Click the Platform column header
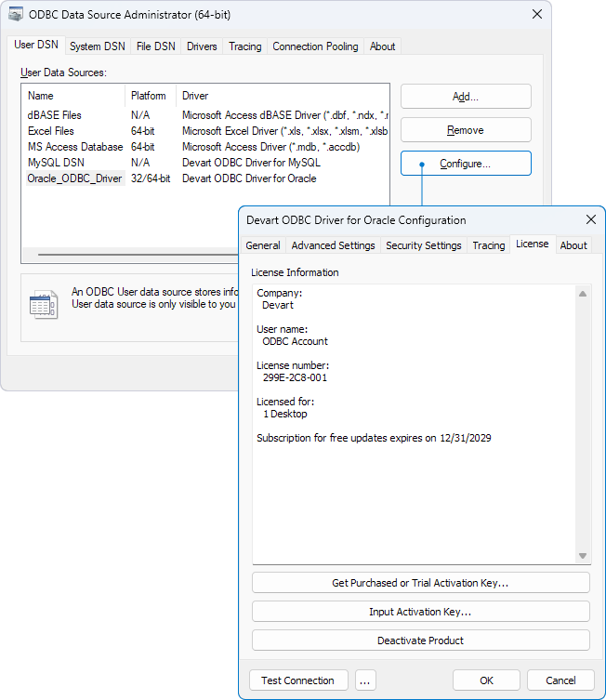 (x=151, y=96)
